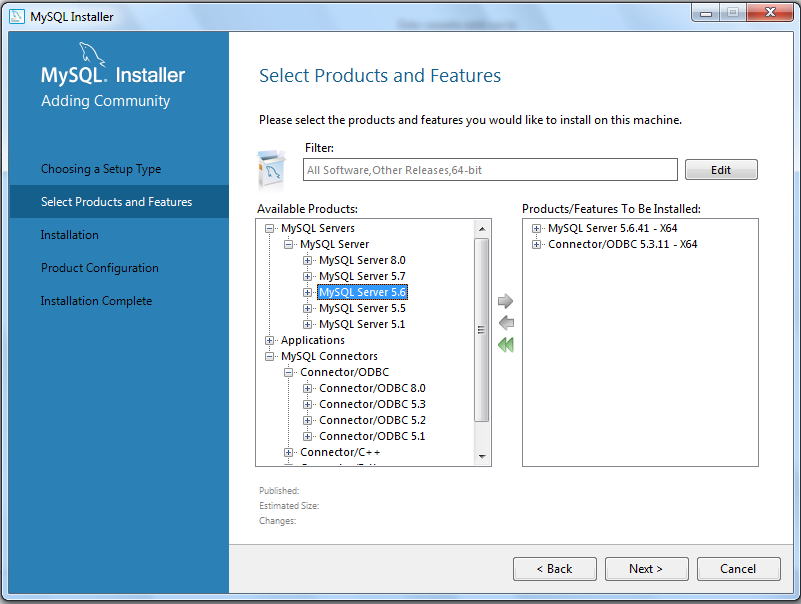Click the green double-arrow remove all icon
The width and height of the screenshot is (801, 604).
click(506, 345)
